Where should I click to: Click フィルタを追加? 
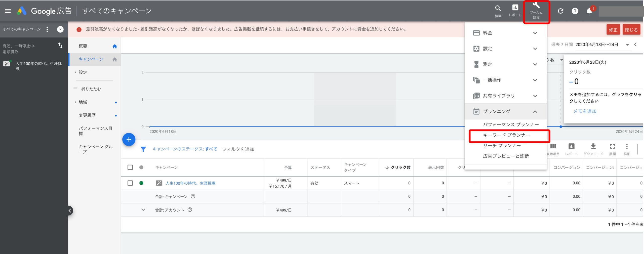[238, 149]
